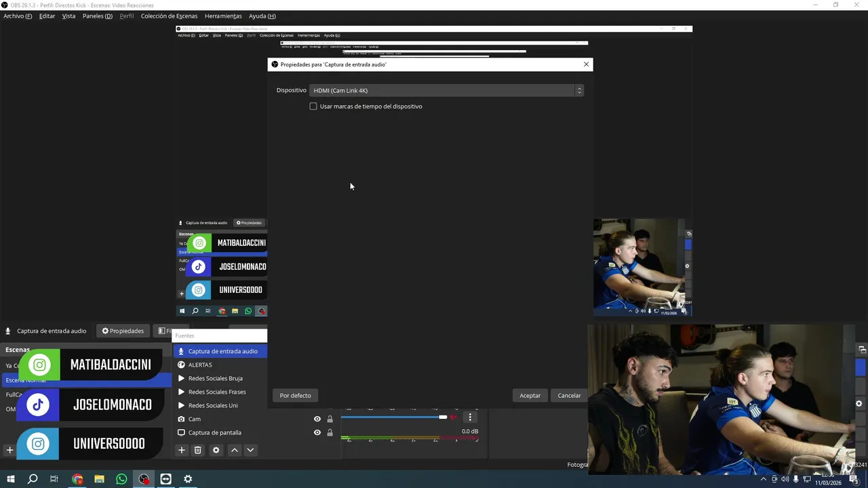The width and height of the screenshot is (868, 488).
Task: Open Vista menu
Action: [x=68, y=16]
